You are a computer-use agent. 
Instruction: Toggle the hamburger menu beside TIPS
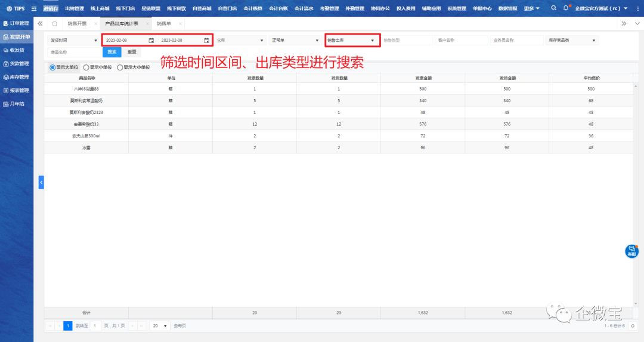pyautogui.click(x=33, y=8)
